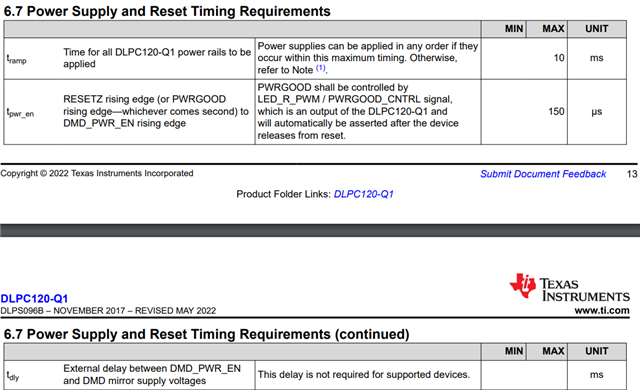Open the Note (1) footnote reference
This screenshot has height=390, width=640.
click(321, 68)
